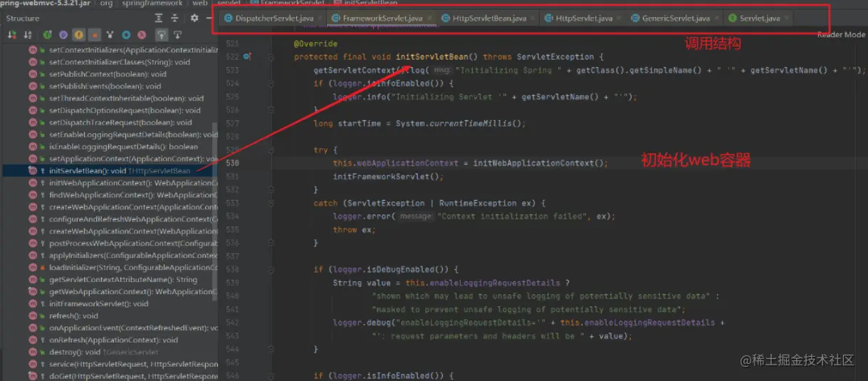Screen dimensions: 868x381
Task: Click line number 530 in gutter
Action: [232, 163]
